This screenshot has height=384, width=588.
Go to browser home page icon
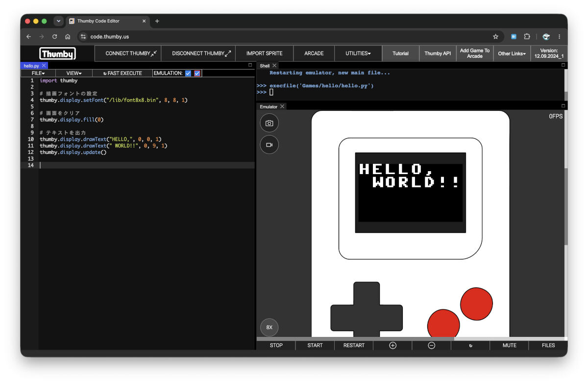68,36
